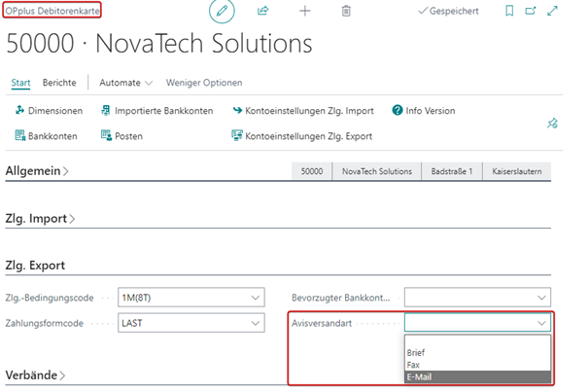Screen dimensions: 588x392
Task: Click the Zlg.-Bedingungscode field 1M(8T)
Action: click(191, 298)
